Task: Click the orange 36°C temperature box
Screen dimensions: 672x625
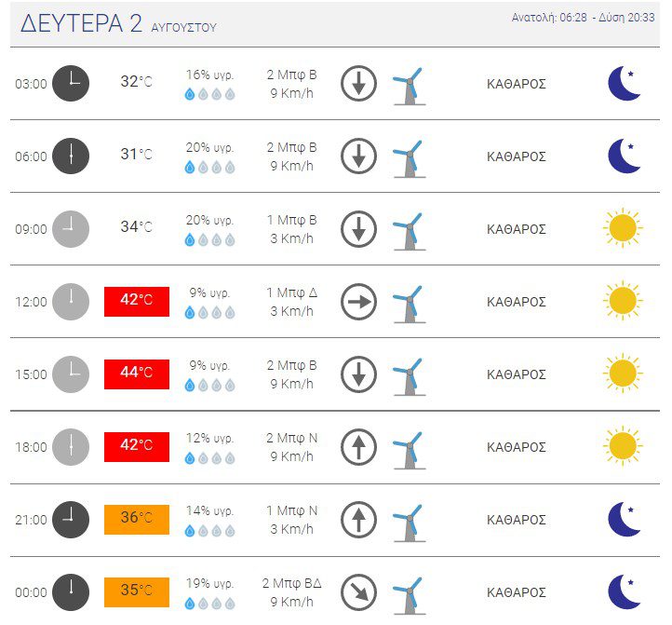Action: [137, 520]
